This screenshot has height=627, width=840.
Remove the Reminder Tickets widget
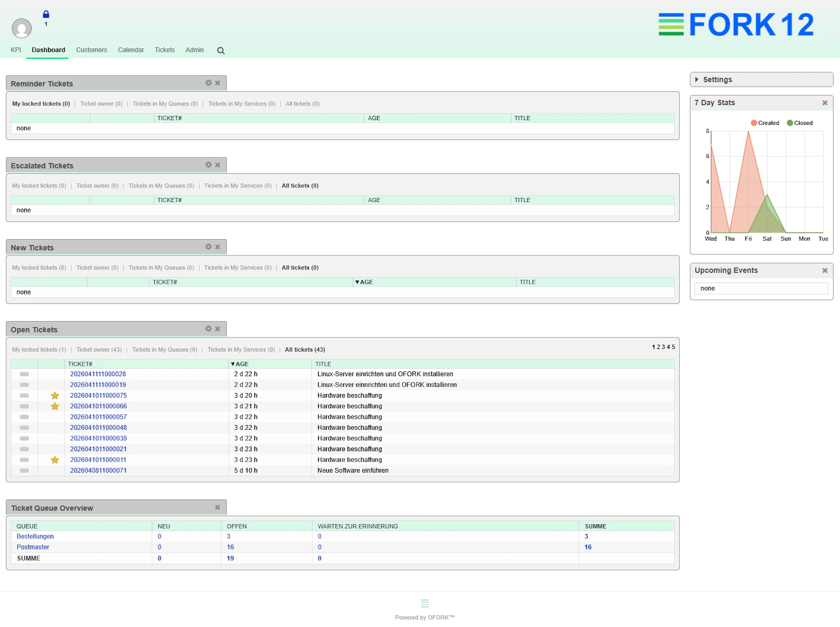coord(218,83)
